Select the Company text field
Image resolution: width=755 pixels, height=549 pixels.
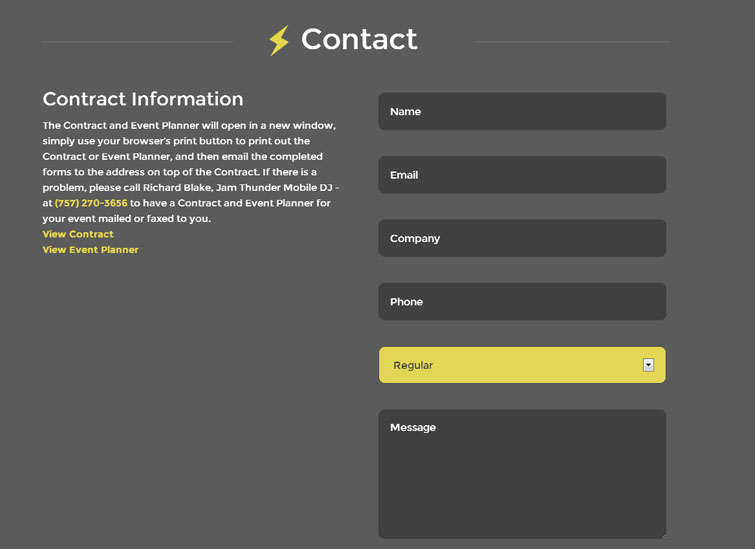click(522, 239)
